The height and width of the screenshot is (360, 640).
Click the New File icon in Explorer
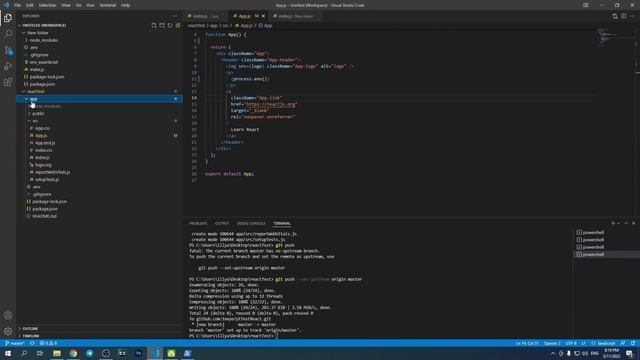click(154, 25)
